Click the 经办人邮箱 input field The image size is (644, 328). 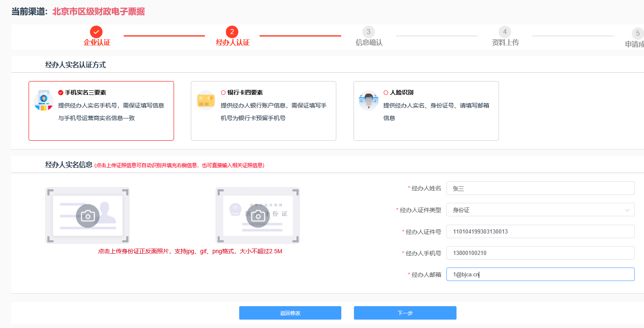click(540, 275)
